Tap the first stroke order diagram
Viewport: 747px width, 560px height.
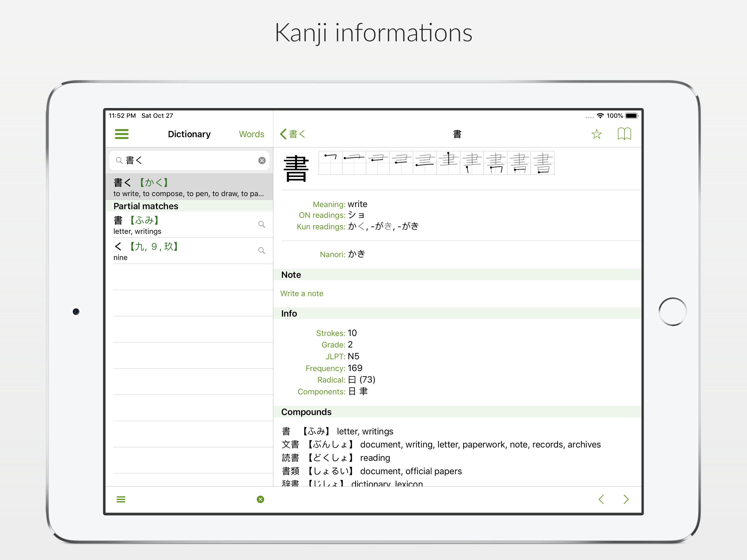tap(331, 163)
